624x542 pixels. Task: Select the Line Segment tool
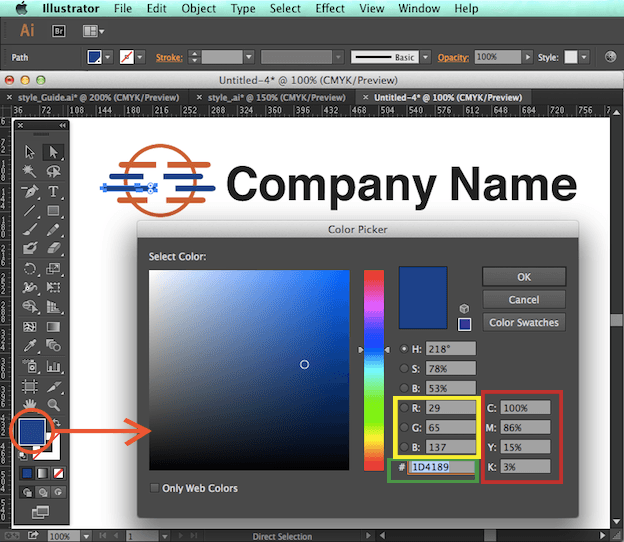[x=30, y=210]
